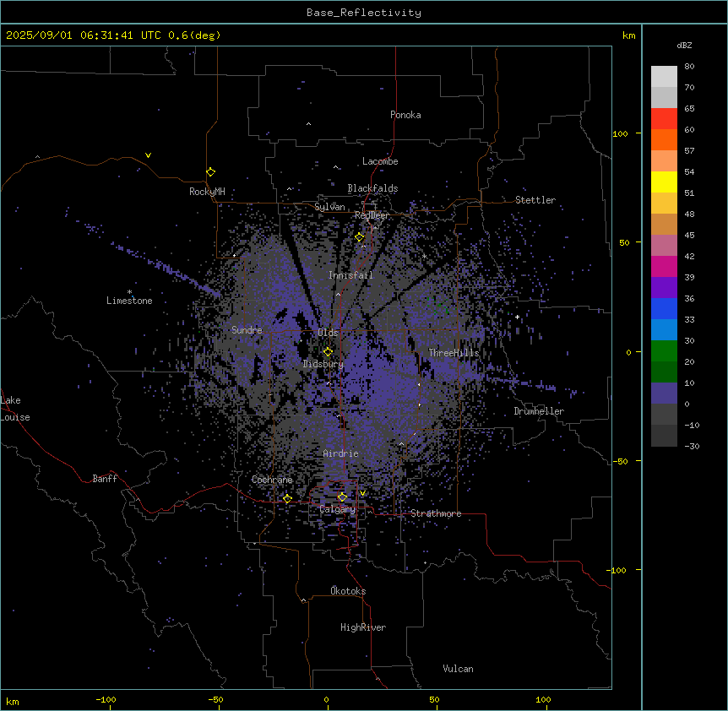
Task: Select the slate-purple 0-10 dBZ legend swatch
Action: coord(664,393)
